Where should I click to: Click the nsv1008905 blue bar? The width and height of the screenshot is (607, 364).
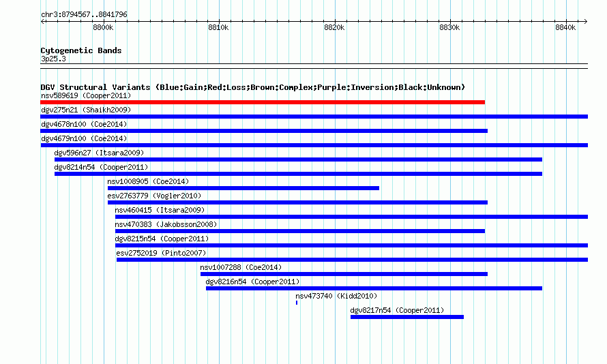[243, 188]
